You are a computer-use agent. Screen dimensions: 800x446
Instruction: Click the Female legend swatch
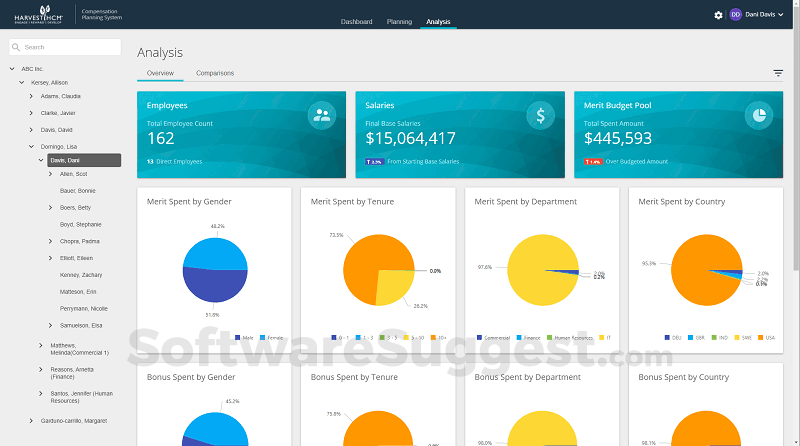pos(262,338)
